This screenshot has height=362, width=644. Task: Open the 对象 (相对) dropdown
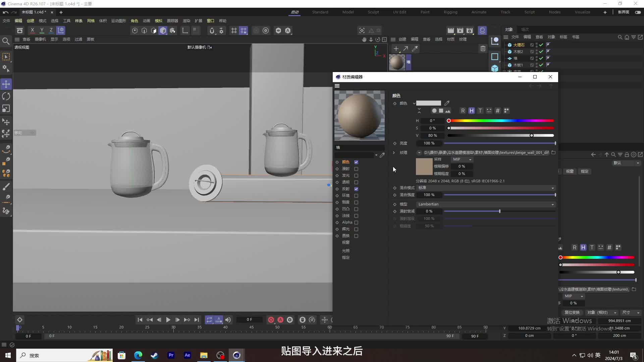pos(602,312)
